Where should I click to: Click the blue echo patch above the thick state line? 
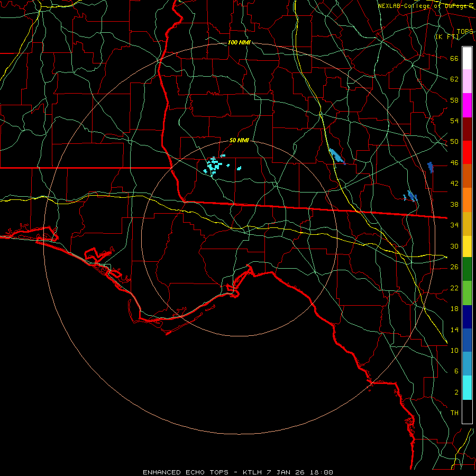point(411,196)
